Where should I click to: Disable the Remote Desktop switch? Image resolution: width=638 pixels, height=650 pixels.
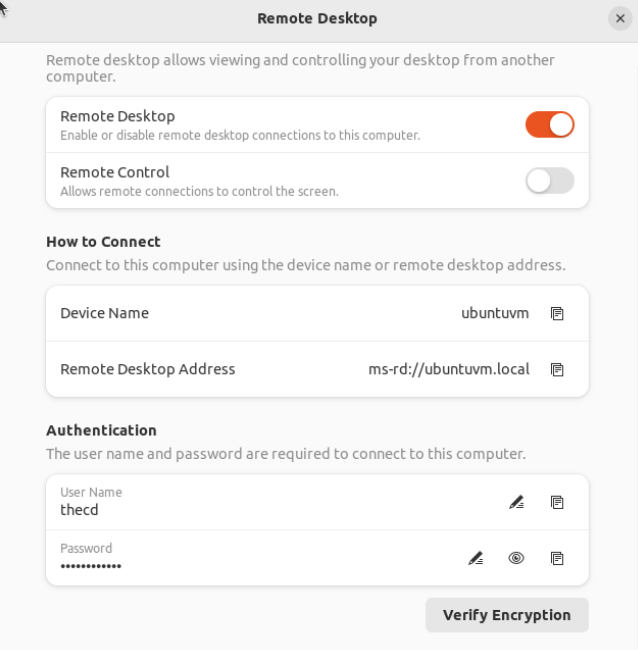tap(550, 124)
